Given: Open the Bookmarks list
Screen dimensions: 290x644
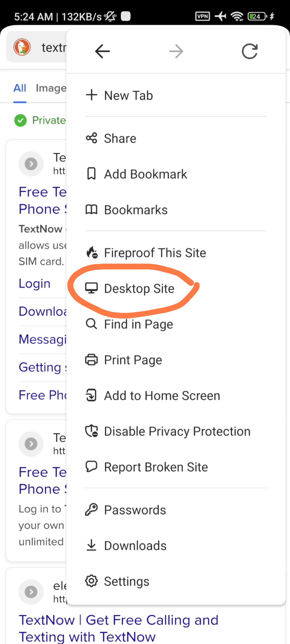Looking at the screenshot, I should 136,210.
